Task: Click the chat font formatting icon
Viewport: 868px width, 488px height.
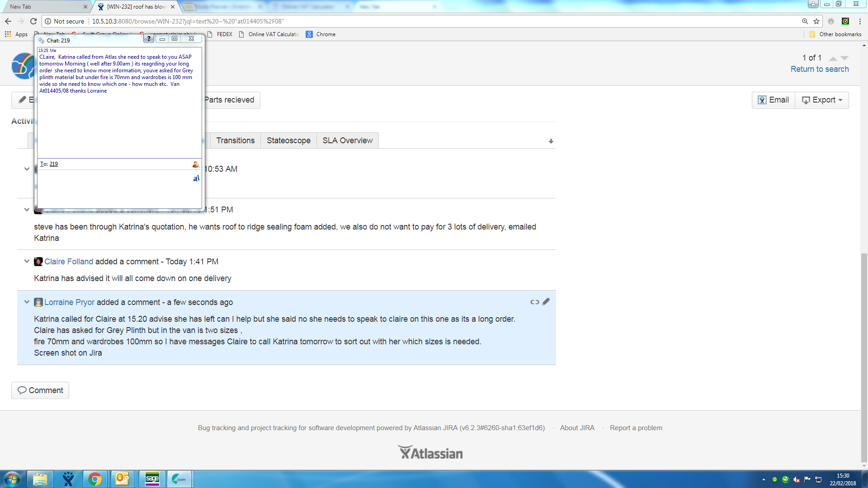Action: 196,178
